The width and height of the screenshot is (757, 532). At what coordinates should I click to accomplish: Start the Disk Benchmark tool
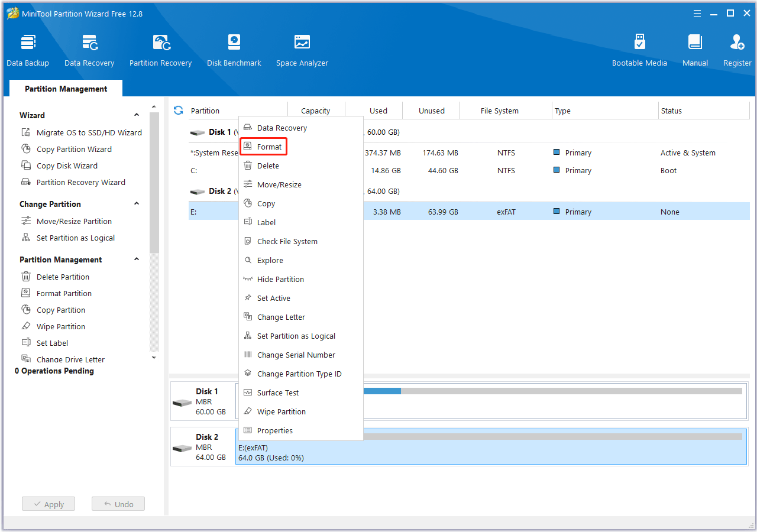pos(234,51)
